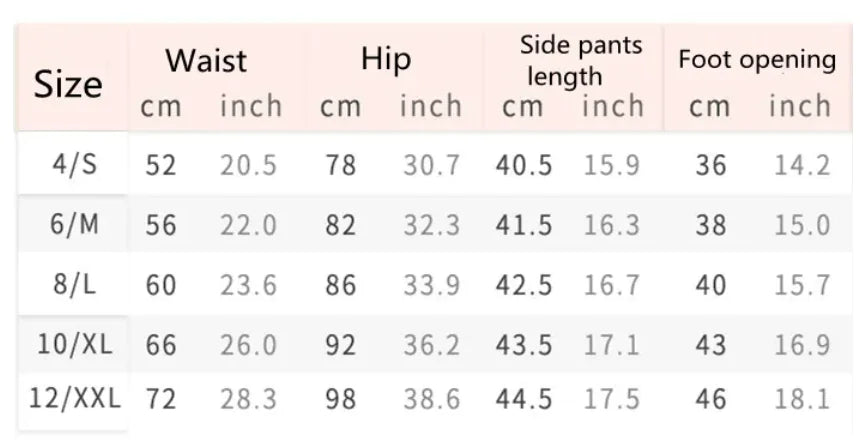Select the Foot opening header
Image resolution: width=861 pixels, height=445 pixels.
click(757, 59)
